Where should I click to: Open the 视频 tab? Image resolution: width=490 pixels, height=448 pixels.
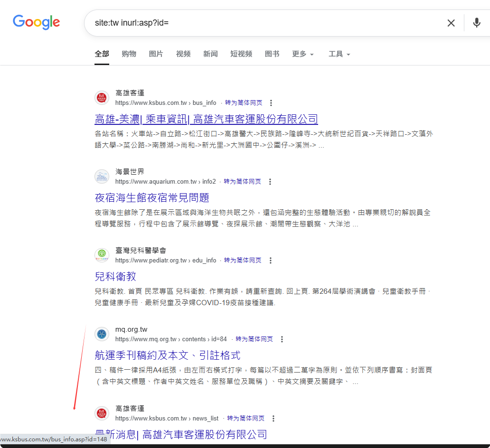(x=183, y=54)
